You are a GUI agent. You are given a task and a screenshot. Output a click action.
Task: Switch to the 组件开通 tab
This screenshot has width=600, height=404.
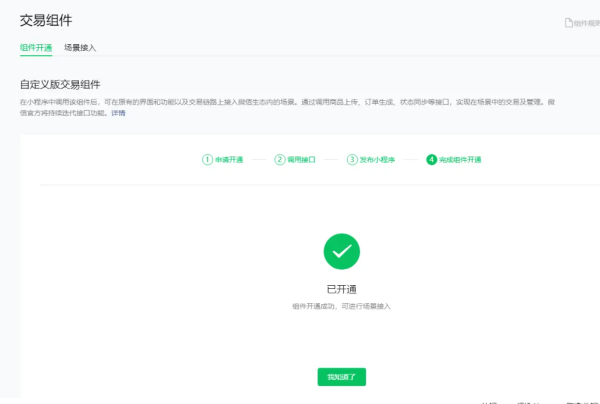pyautogui.click(x=36, y=47)
